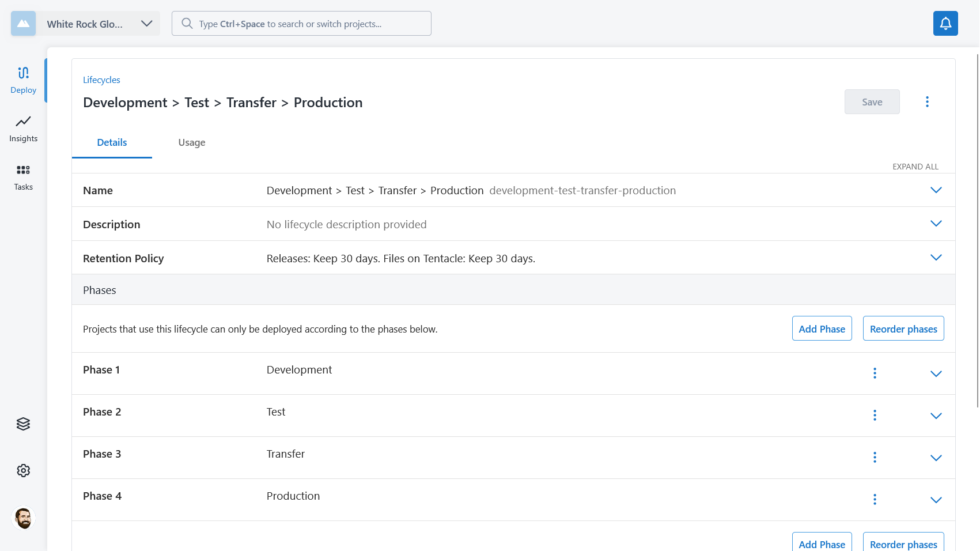This screenshot has height=551, width=980.
Task: Select the Details tab
Action: click(x=112, y=142)
